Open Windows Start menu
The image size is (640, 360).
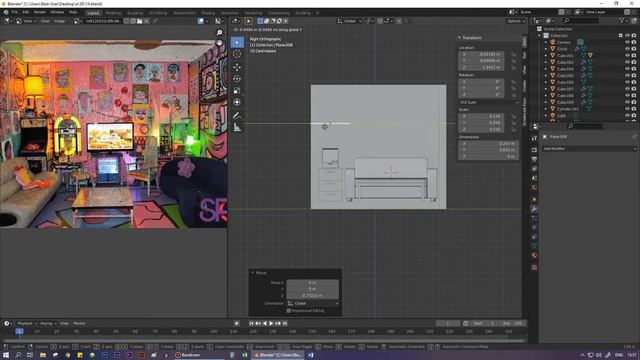(x=5, y=355)
